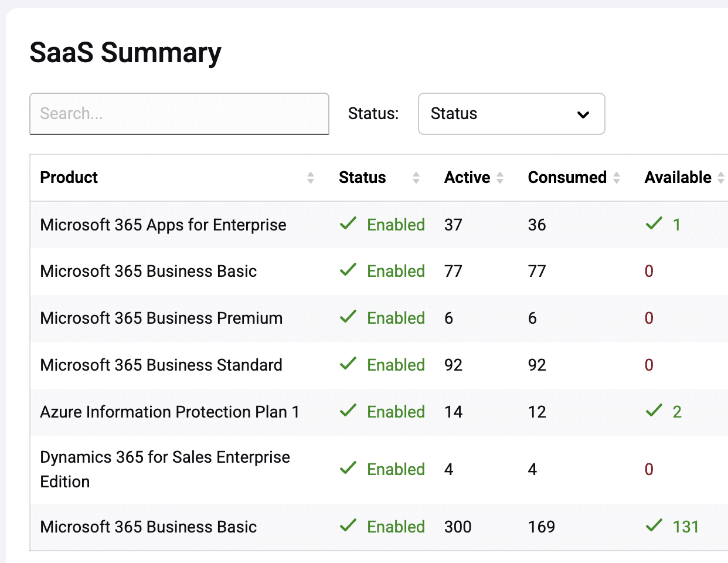Screen dimensions: 728x563
Task: Click Available value 0 in Dynamics 365 row
Action: tap(649, 469)
